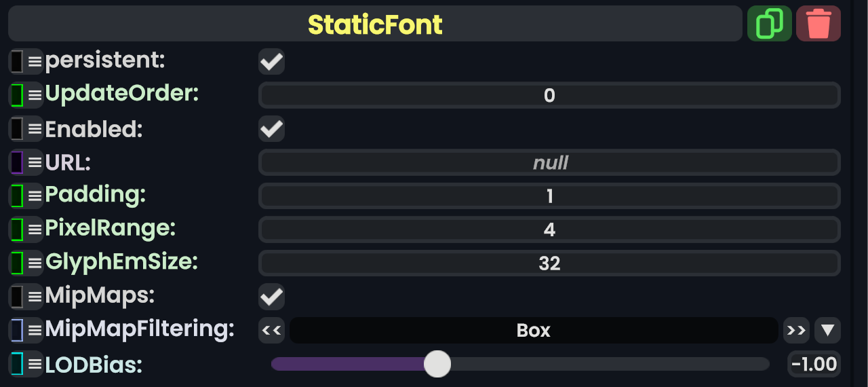Click the red trash delete icon
The width and height of the screenshot is (868, 387).
(818, 24)
